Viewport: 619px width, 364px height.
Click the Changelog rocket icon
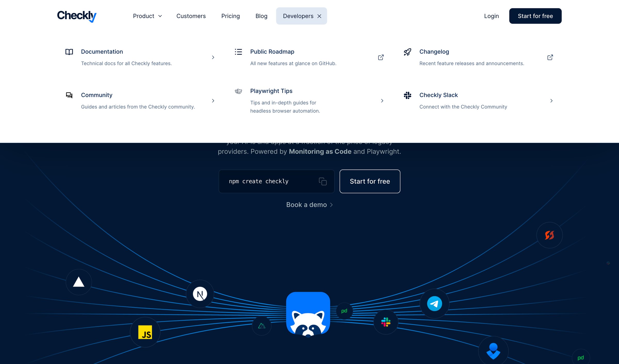[x=408, y=52]
